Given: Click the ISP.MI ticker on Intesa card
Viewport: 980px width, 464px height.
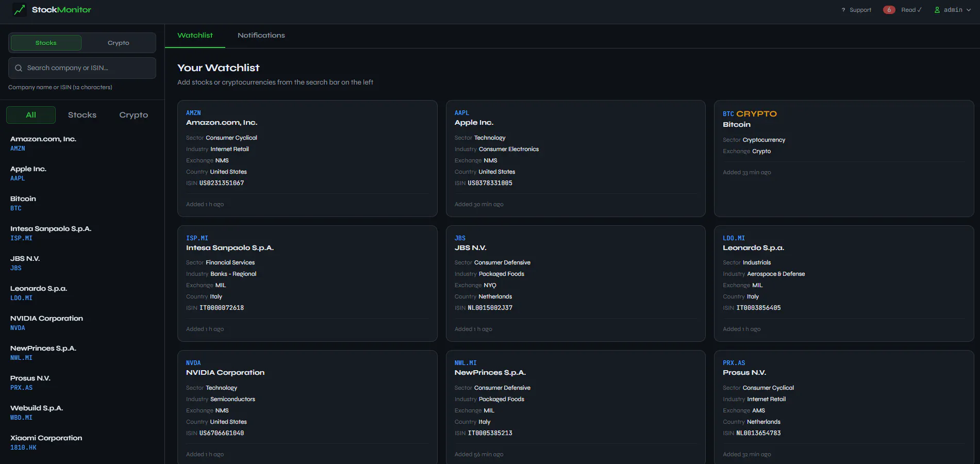Looking at the screenshot, I should 197,238.
